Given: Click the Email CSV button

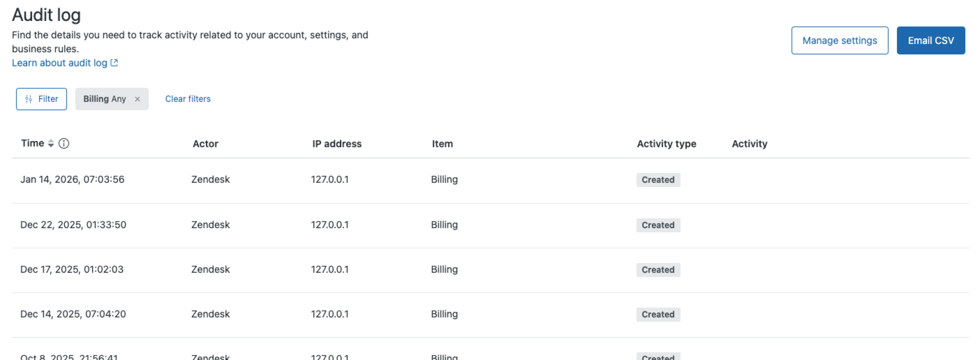Looking at the screenshot, I should click(x=930, y=41).
